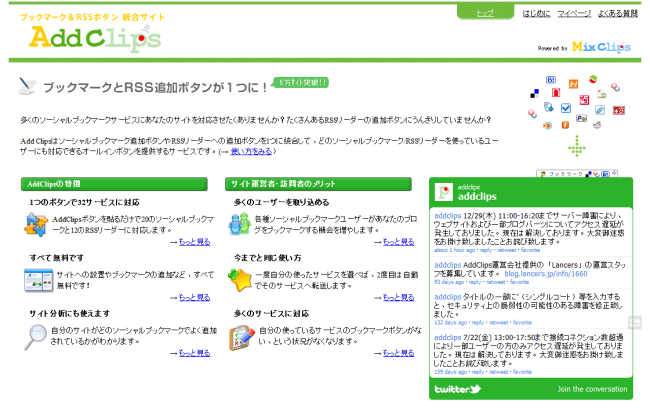Image resolution: width=650 pixels, height=410 pixels.
Task: Click the AddClipsの特徴 section header
Action: pos(114,184)
